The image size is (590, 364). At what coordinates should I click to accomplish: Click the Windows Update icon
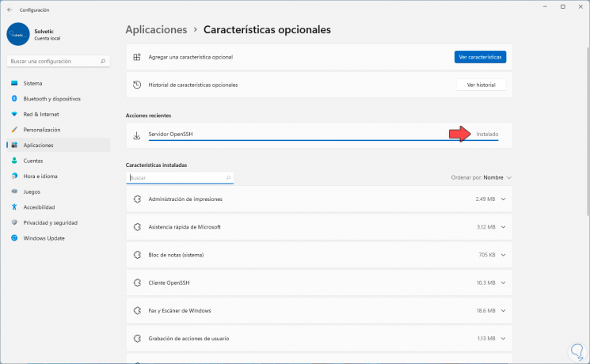tap(13, 238)
